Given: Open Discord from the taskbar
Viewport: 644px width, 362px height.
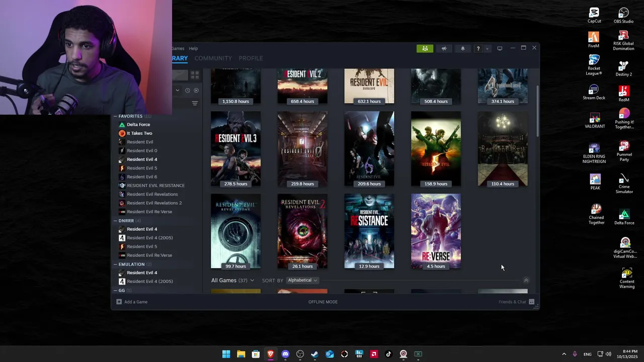Looking at the screenshot, I should click(285, 354).
